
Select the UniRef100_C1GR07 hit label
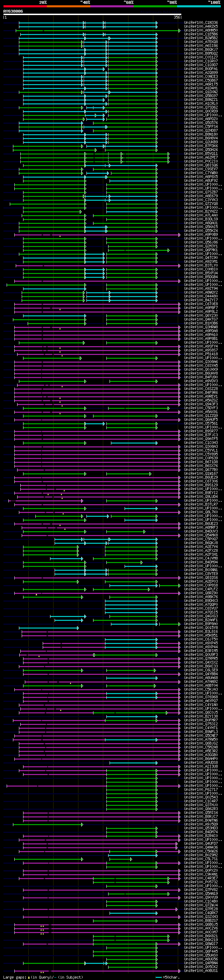201,61
